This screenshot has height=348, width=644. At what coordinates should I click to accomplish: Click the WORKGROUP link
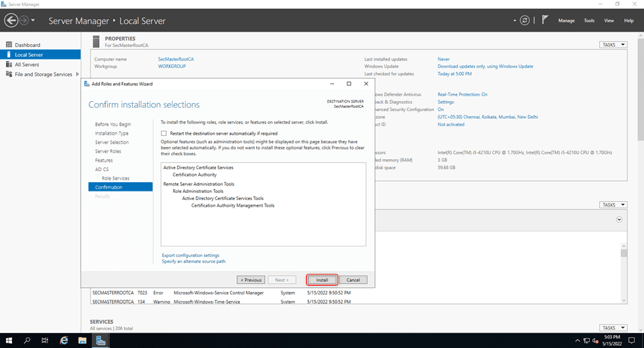click(x=172, y=67)
